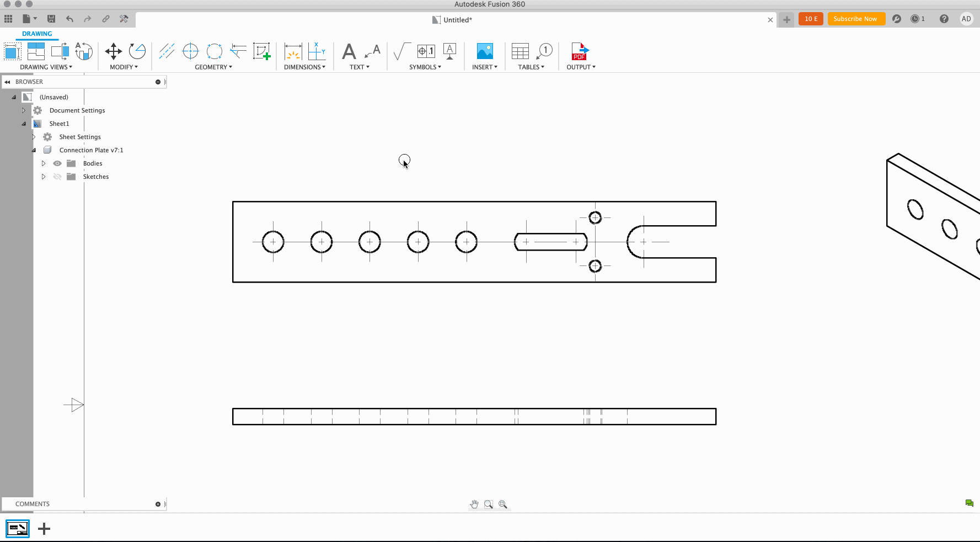Collapse the Connection Plate v7:1 node
The height and width of the screenshot is (542, 980).
[34, 150]
